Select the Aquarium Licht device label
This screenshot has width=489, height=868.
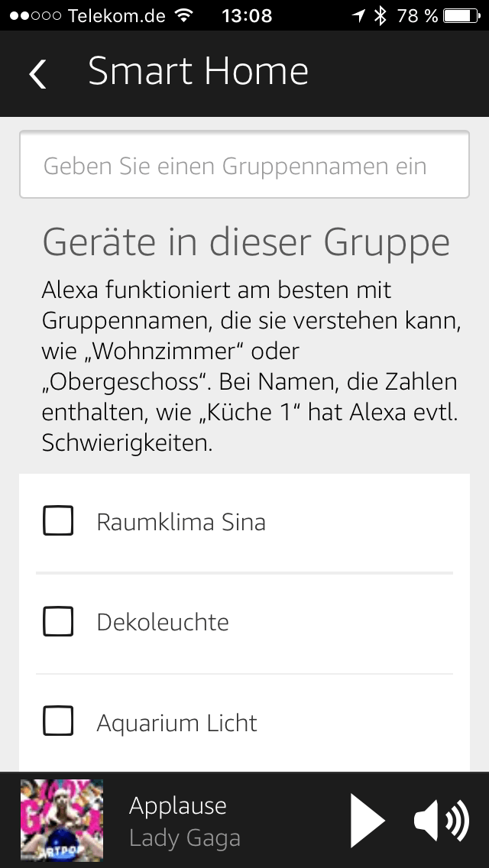177,723
